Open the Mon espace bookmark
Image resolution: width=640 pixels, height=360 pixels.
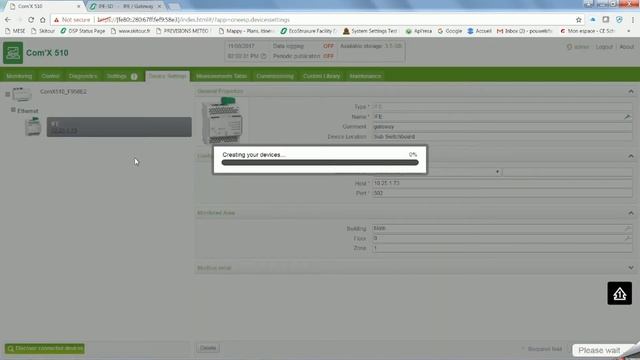587,31
